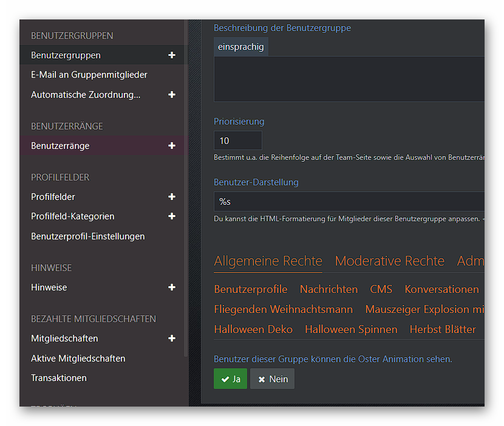The width and height of the screenshot is (504, 426).
Task: Click plus icon next to Mitgliedschaften
Action: coord(172,338)
